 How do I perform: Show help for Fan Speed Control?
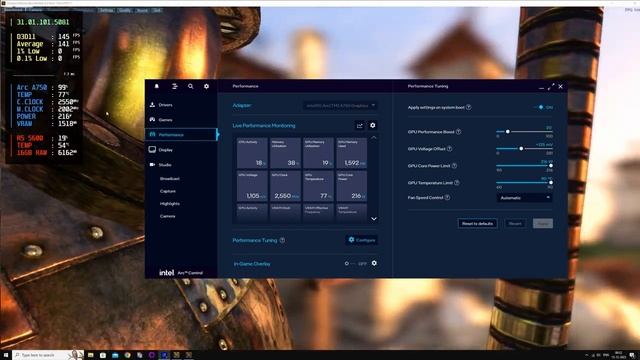click(x=447, y=197)
